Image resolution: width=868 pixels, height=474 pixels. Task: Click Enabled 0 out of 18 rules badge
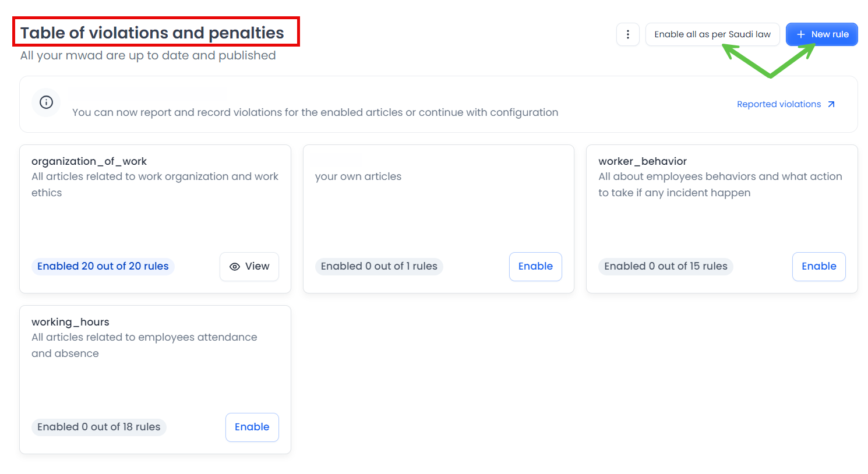point(98,427)
